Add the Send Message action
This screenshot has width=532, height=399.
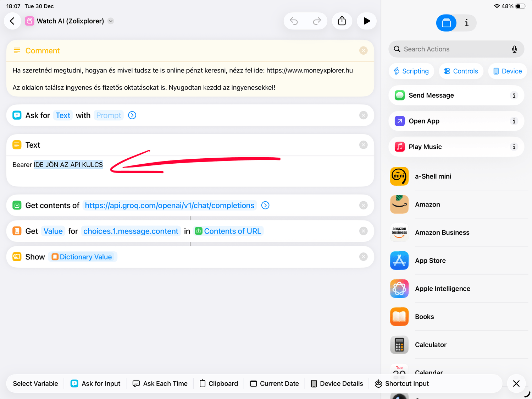pos(456,95)
